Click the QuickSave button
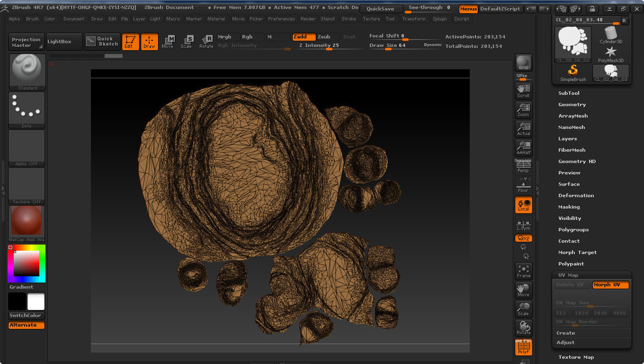This screenshot has width=644, height=364. 381,9
